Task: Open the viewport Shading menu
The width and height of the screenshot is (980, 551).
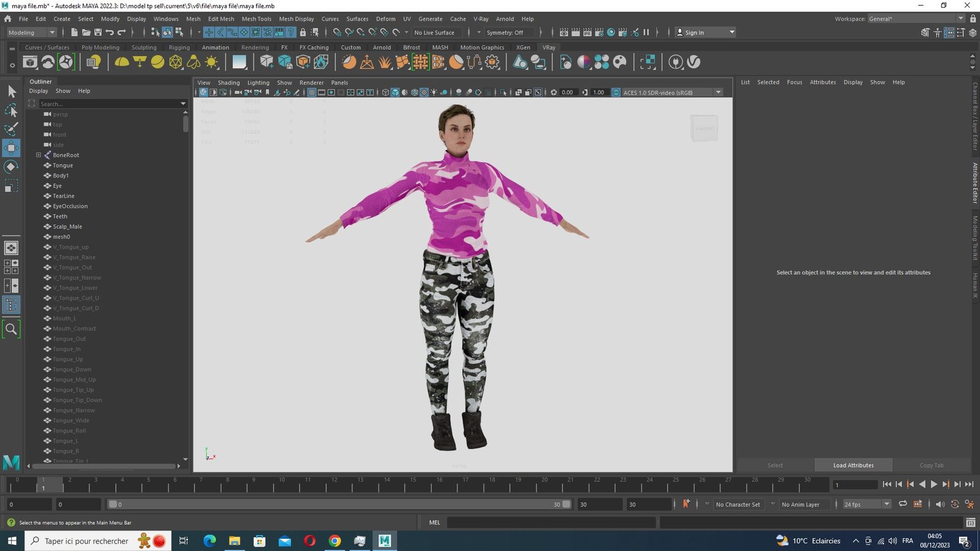Action: 228,83
